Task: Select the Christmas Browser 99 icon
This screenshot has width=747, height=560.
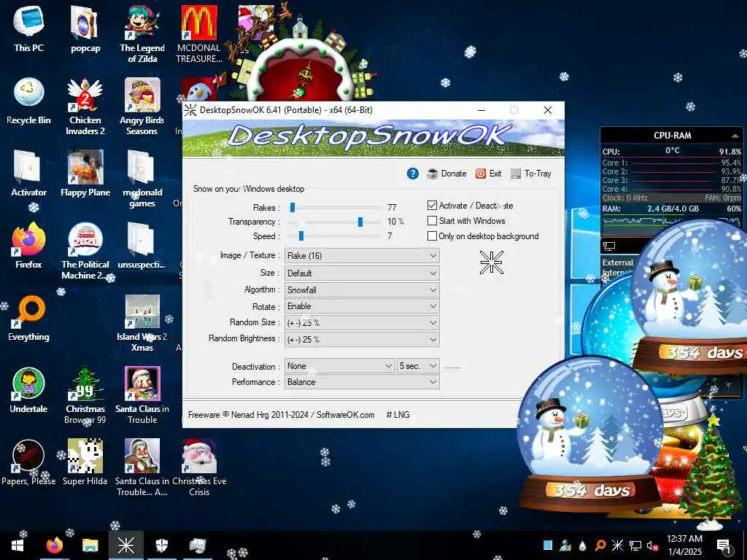Action: (x=85, y=396)
